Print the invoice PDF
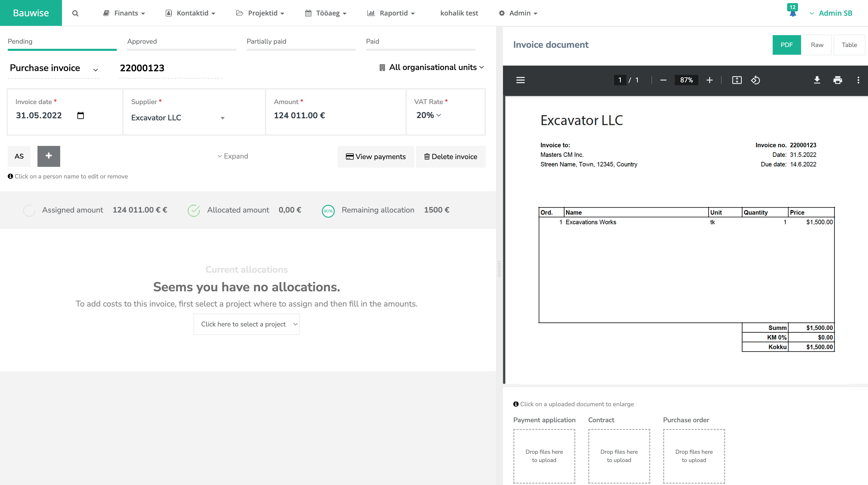This screenshot has height=485, width=868. click(838, 80)
